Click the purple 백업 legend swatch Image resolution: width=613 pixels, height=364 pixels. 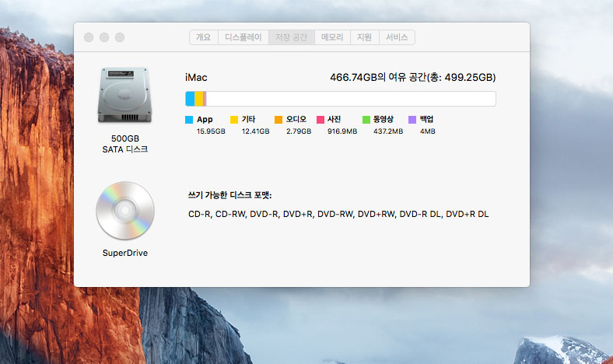tap(412, 120)
